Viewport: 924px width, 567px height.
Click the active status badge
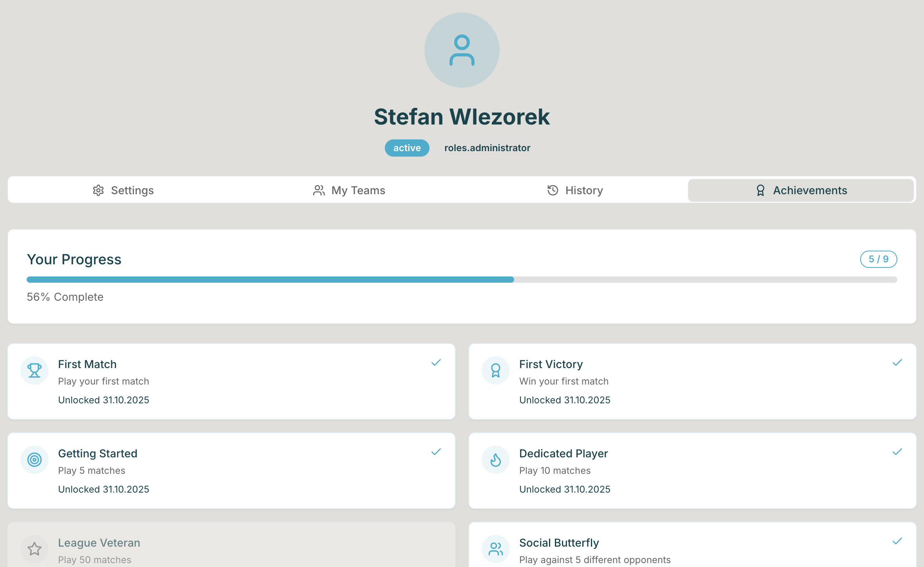[x=407, y=148]
